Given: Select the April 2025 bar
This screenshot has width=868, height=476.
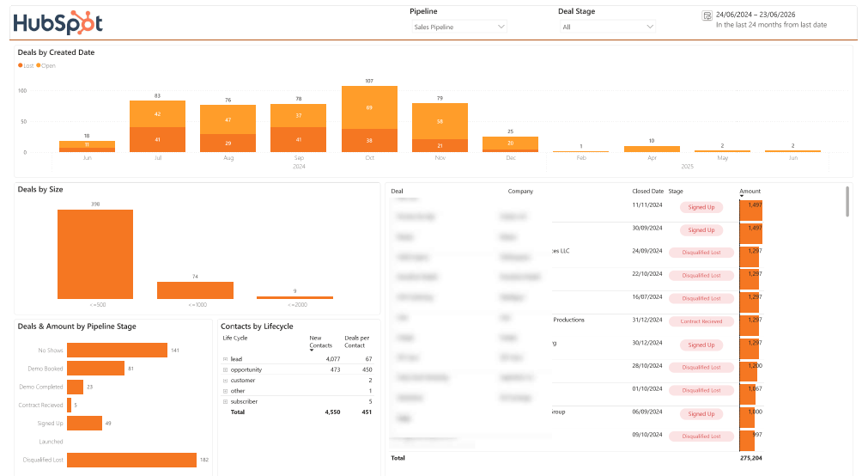Looking at the screenshot, I should (652, 149).
